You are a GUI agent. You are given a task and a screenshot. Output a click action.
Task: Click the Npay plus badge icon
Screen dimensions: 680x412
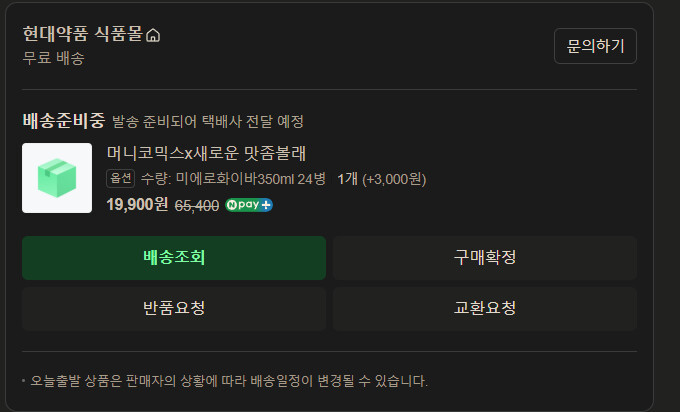(248, 205)
